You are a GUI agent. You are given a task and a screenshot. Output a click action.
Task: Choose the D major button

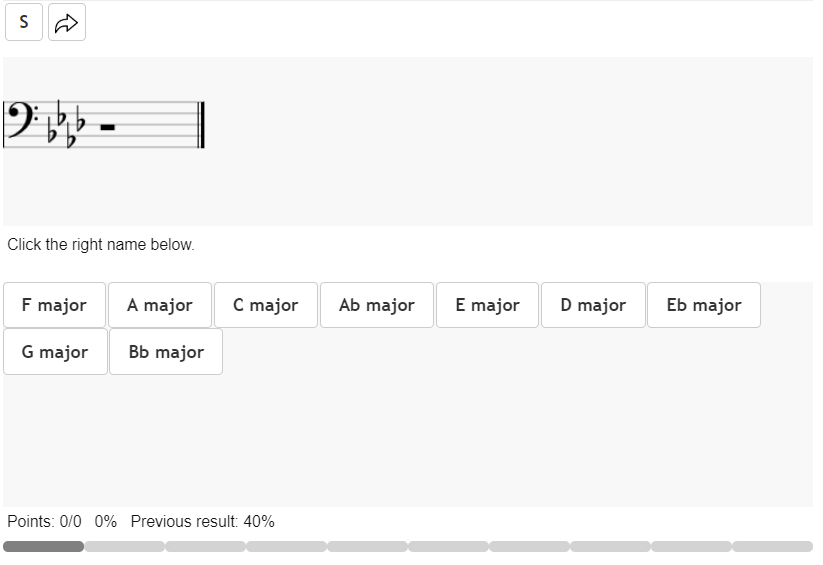pyautogui.click(x=593, y=305)
